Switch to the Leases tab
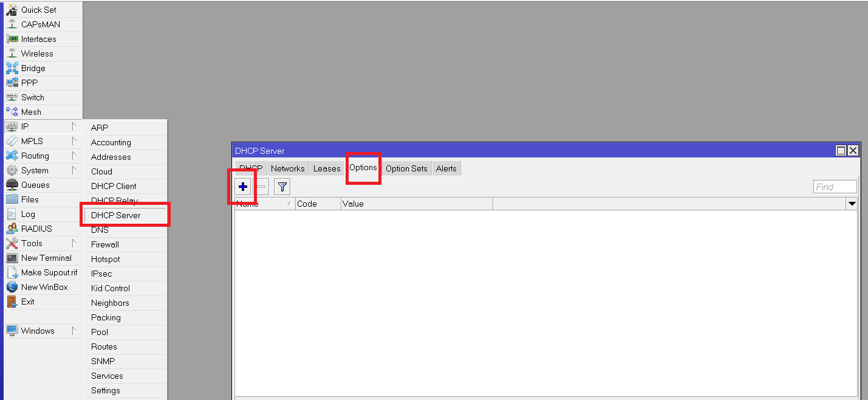Screen dimensions: 868x400 [x=327, y=168]
